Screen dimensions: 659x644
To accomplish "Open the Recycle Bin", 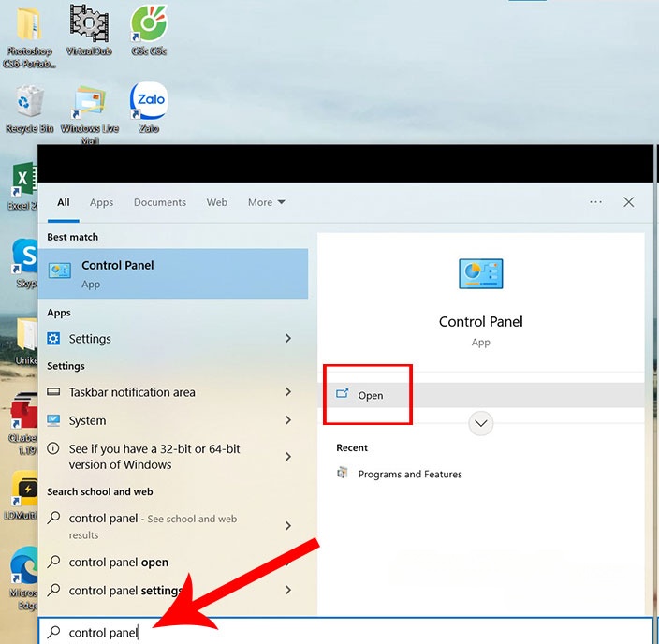I will coord(29,110).
